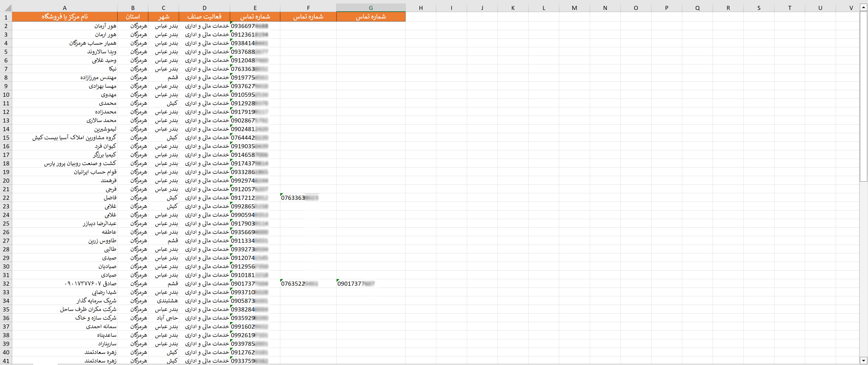Click cell "محمد سالاری"
868x365 pixels.
coord(65,120)
